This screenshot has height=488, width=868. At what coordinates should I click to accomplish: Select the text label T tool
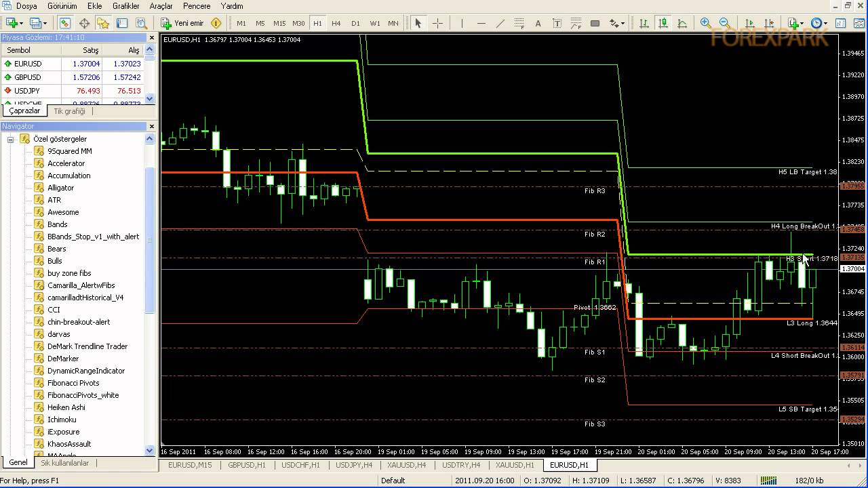click(557, 23)
